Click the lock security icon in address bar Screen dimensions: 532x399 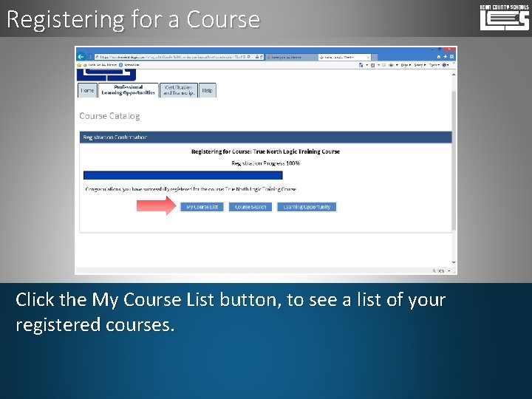(257, 57)
